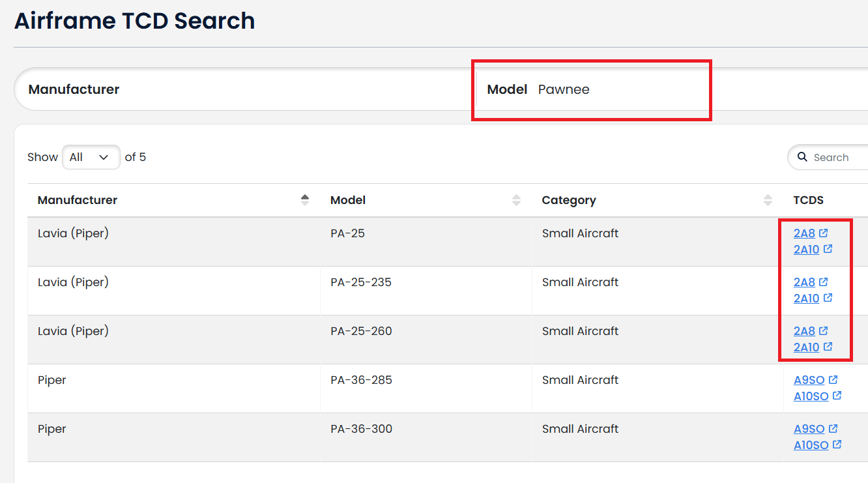Sort the table by the Model column header
The height and width of the screenshot is (483, 868).
tap(348, 200)
